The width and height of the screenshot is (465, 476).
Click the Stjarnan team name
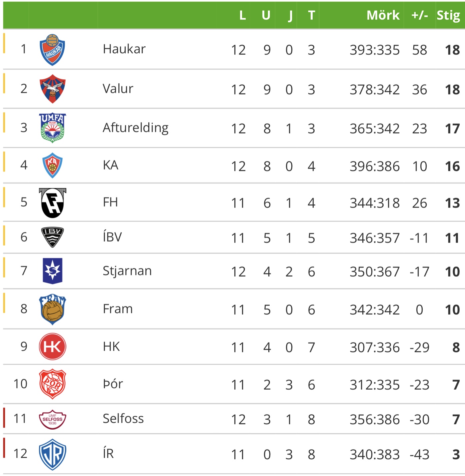click(x=127, y=271)
